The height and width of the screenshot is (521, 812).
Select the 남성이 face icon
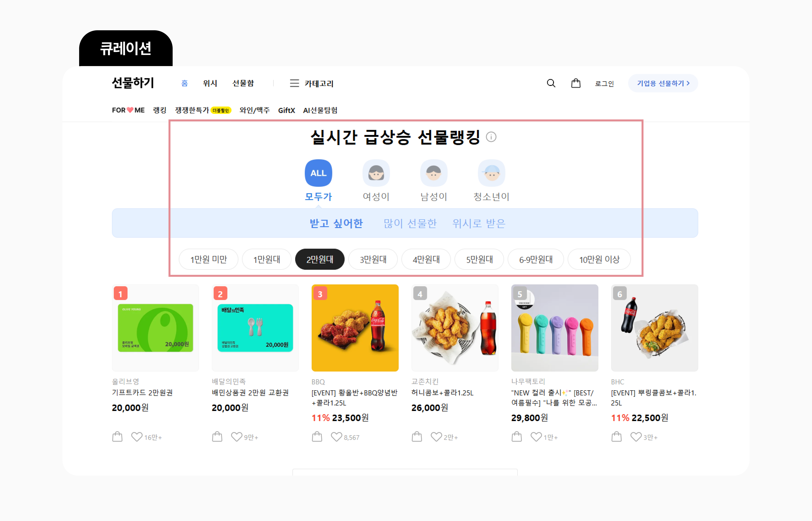point(434,173)
